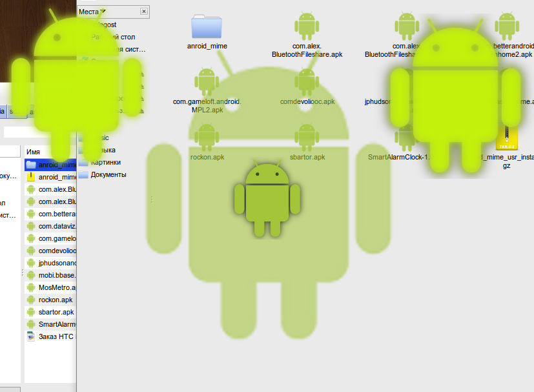
Task: Select the com.dataviz. row in list
Action: click(x=51, y=226)
